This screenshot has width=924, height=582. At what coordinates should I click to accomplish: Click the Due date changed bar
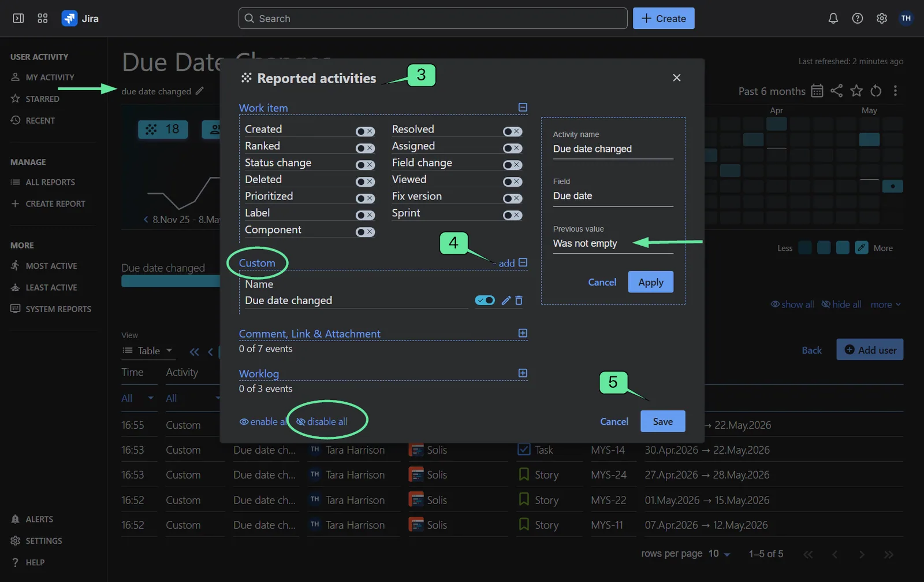tap(171, 281)
